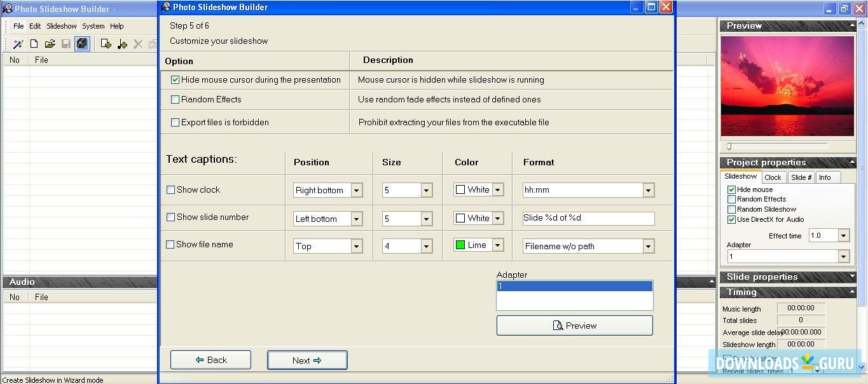Open the Show clock Size dropdown
This screenshot has height=384, width=868.
[x=426, y=190]
